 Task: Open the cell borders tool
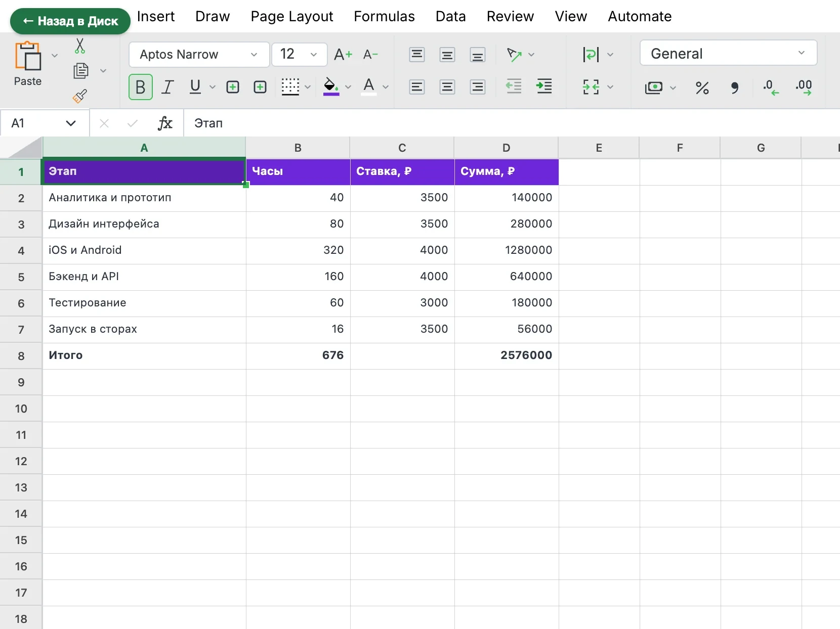290,87
